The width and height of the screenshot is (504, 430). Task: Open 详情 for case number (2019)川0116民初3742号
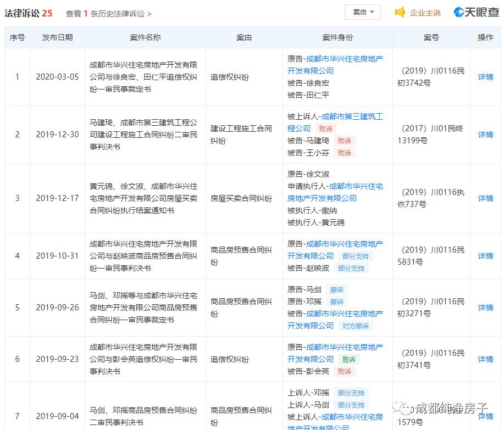click(485, 77)
